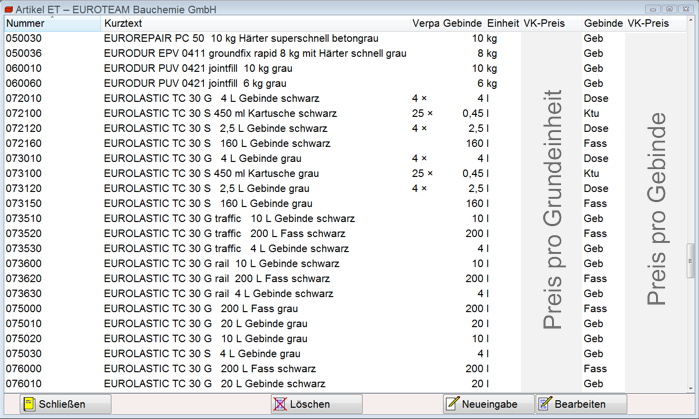Click the yellow note icon on Schließen
699x419 pixels.
pyautogui.click(x=29, y=404)
